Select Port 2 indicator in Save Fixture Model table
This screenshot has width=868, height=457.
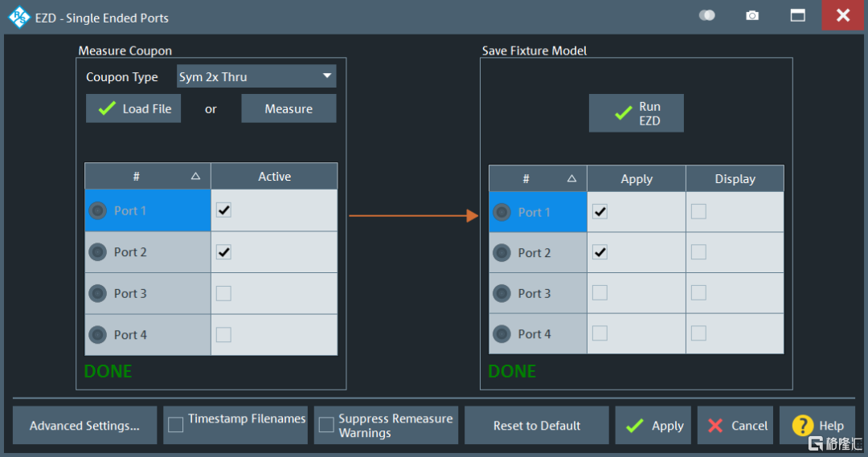click(502, 253)
